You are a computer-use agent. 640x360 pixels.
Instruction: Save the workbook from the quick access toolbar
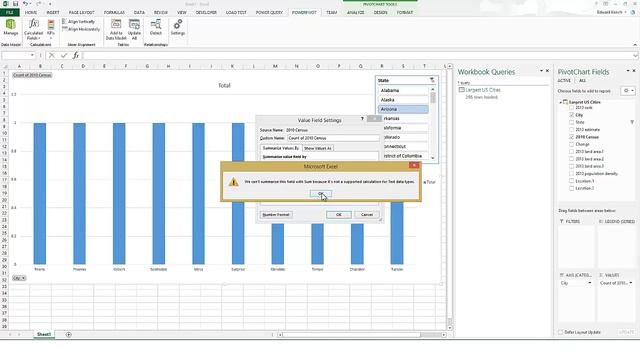(x=16, y=4)
